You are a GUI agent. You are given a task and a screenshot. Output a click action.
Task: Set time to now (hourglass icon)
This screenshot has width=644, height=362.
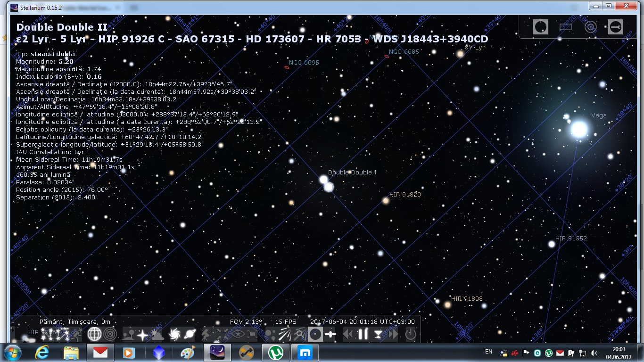378,334
